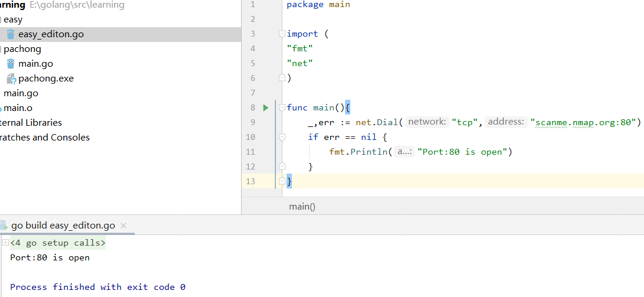Click the fold marker at line 13
Viewport: 644px width, 297px height.
tap(282, 181)
